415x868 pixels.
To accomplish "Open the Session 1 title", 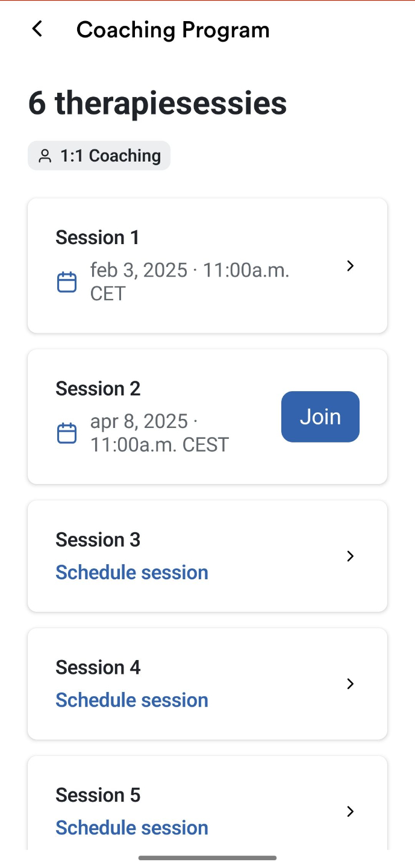I will [x=98, y=237].
